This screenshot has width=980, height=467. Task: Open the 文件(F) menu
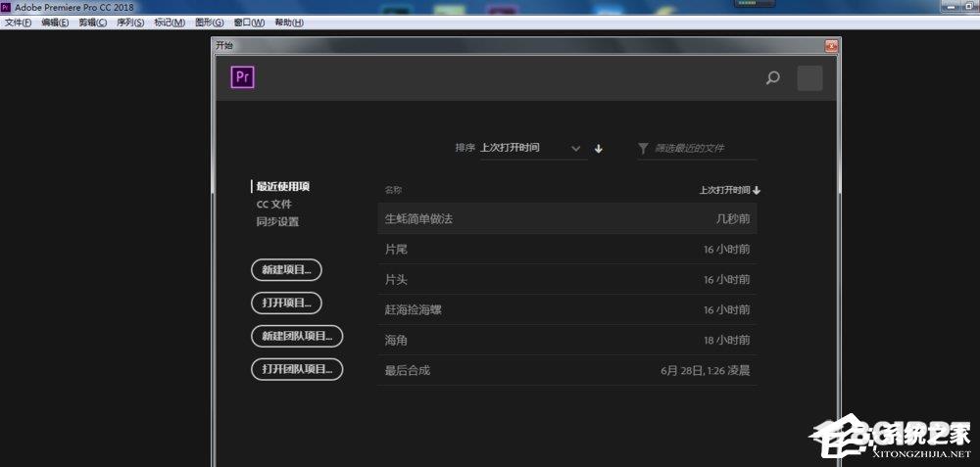coord(18,23)
